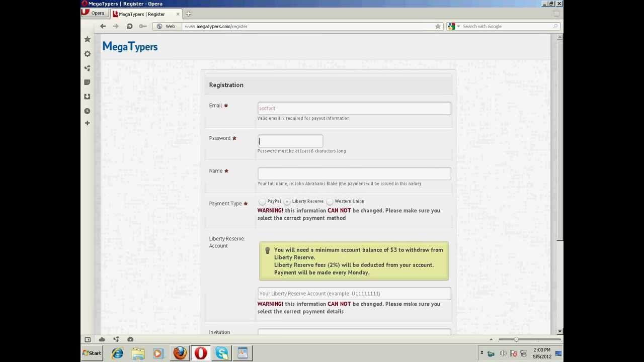Switch to Opera in taskbar
This screenshot has width=644, height=362.
tap(201, 353)
